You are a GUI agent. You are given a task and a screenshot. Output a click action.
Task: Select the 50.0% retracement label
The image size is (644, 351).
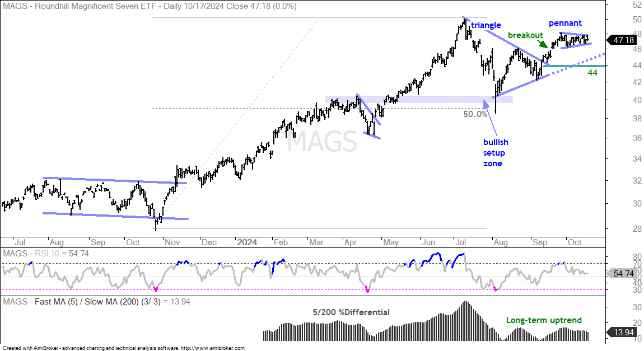click(x=475, y=114)
